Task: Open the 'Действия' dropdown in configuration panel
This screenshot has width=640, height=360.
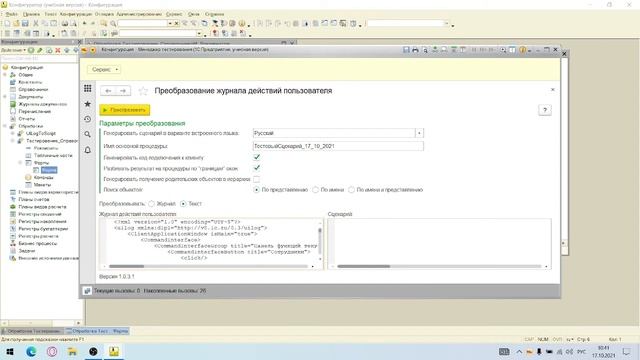Action: pos(13,50)
